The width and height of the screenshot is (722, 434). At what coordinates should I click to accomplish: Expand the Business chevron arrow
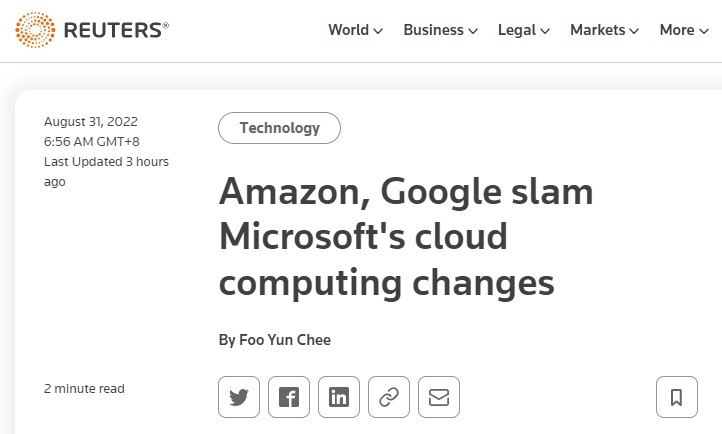tap(472, 31)
